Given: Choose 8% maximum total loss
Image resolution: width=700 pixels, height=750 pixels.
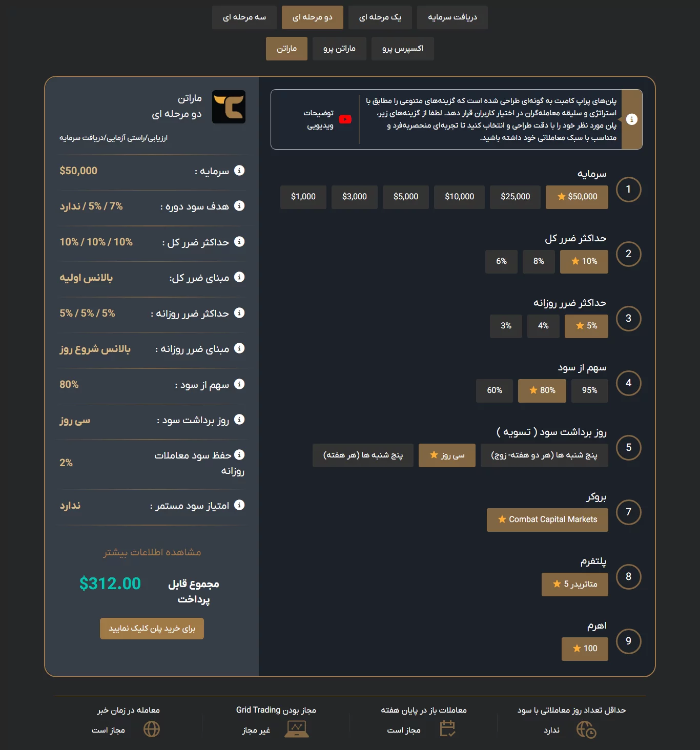Looking at the screenshot, I should [539, 261].
